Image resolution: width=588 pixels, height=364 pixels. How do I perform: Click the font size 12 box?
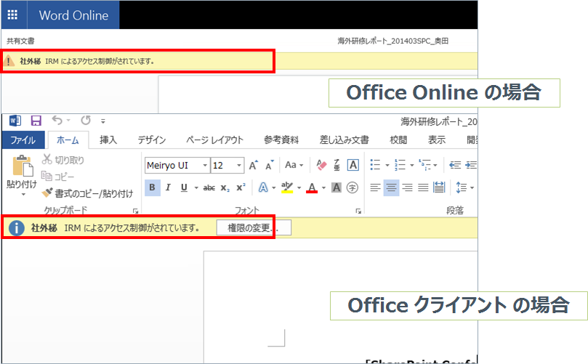click(222, 166)
